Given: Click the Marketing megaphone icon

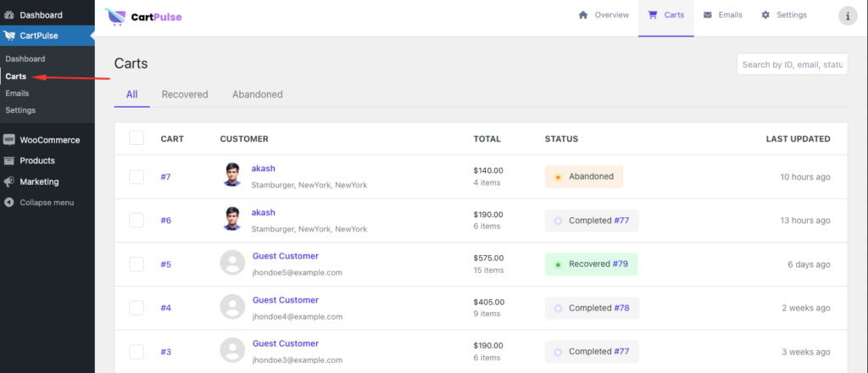Looking at the screenshot, I should [x=8, y=181].
